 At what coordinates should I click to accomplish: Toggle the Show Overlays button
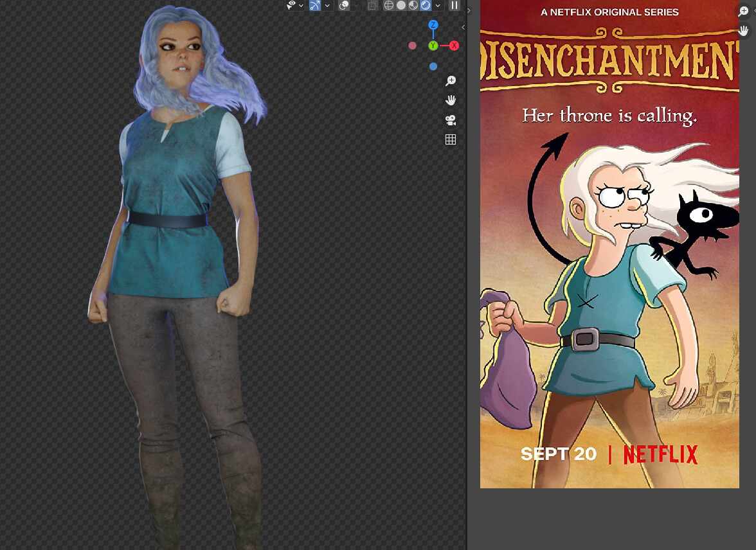click(x=344, y=5)
